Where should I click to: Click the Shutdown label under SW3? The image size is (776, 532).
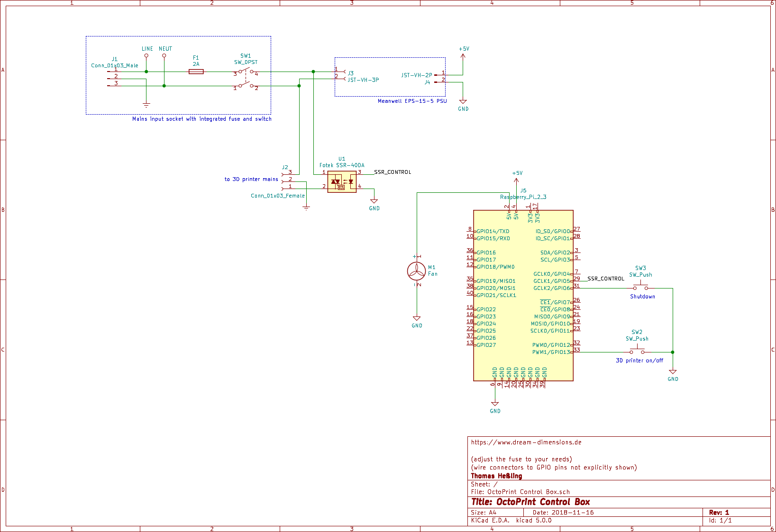coord(642,297)
